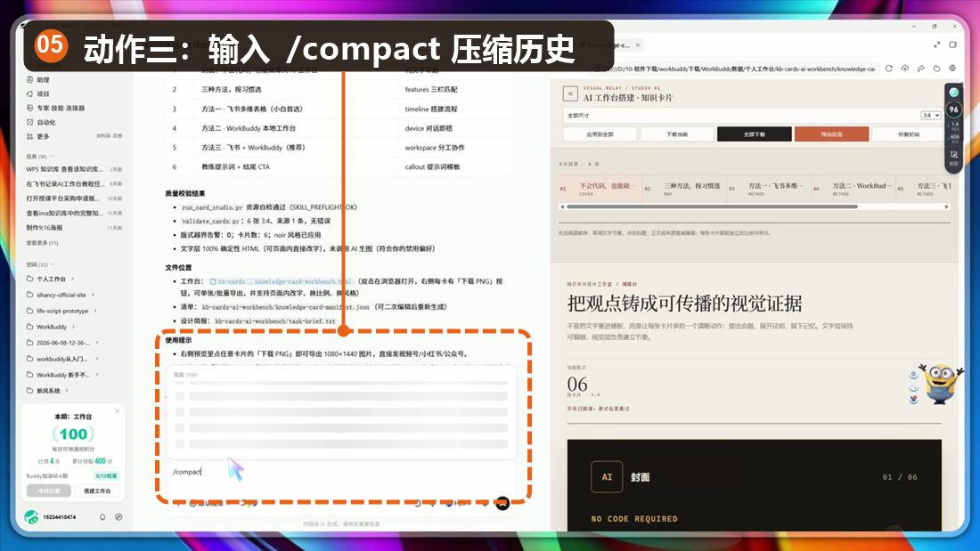Click 搭建工作台 button in promo card
This screenshot has height=551, width=980.
click(97, 491)
